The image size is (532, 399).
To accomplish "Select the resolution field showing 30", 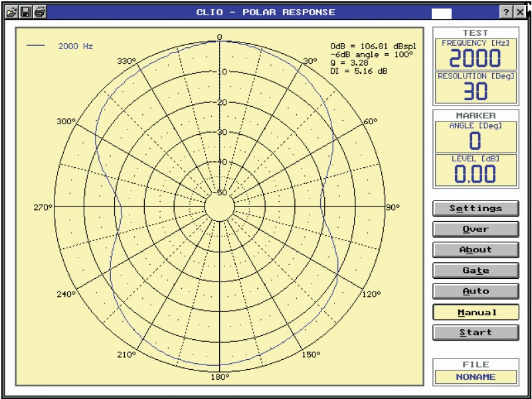I will pos(476,87).
